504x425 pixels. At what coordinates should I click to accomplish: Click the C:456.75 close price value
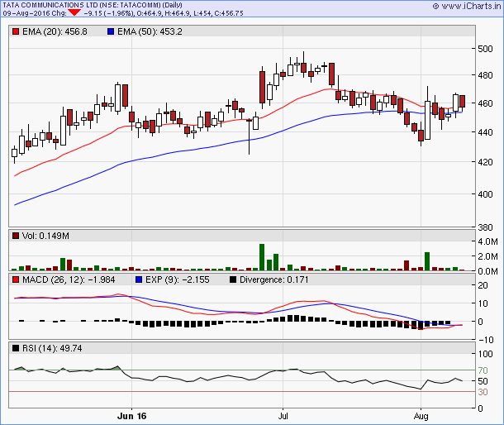coord(229,13)
